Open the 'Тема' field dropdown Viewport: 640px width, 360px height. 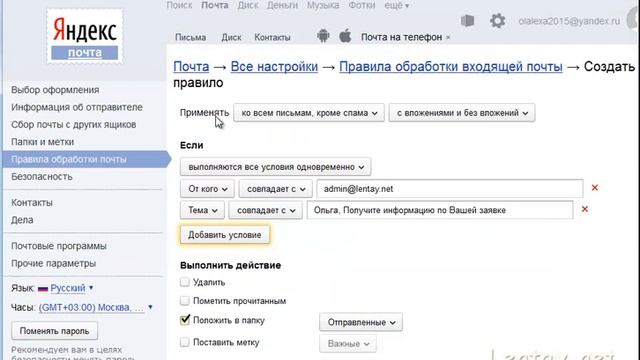pos(202,210)
